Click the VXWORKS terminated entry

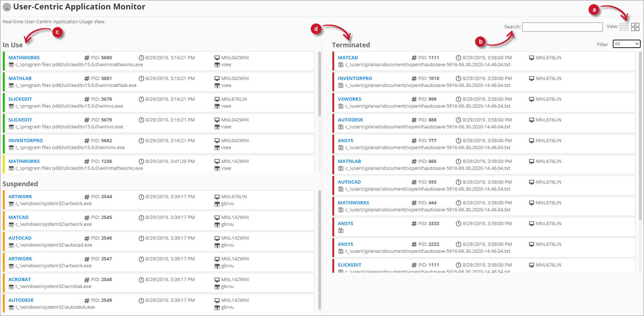(349, 99)
